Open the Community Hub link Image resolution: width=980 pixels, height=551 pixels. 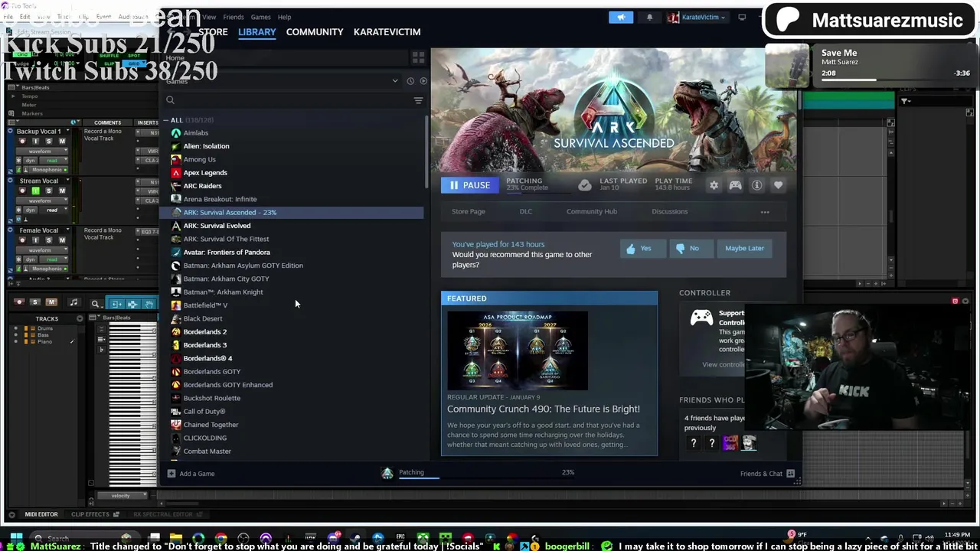pos(592,211)
